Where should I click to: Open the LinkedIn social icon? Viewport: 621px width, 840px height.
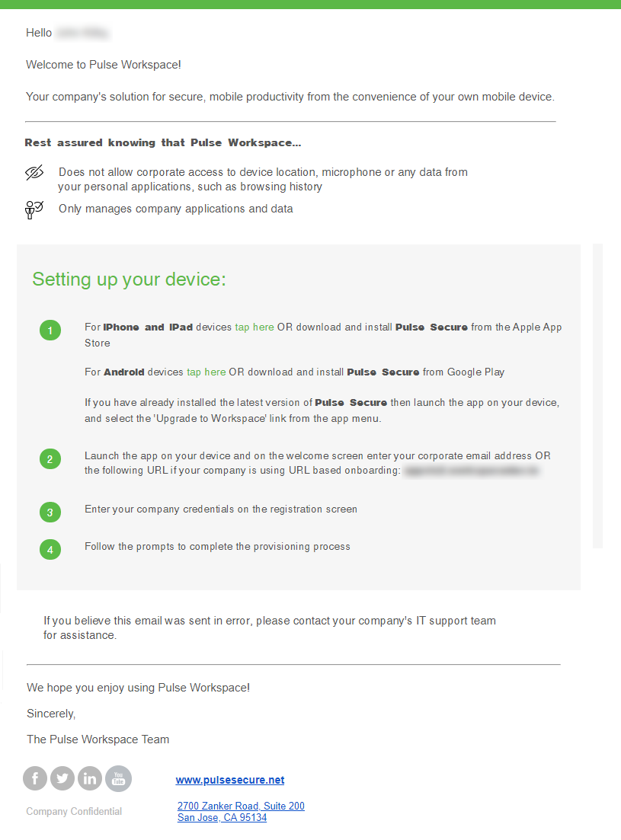click(x=89, y=778)
